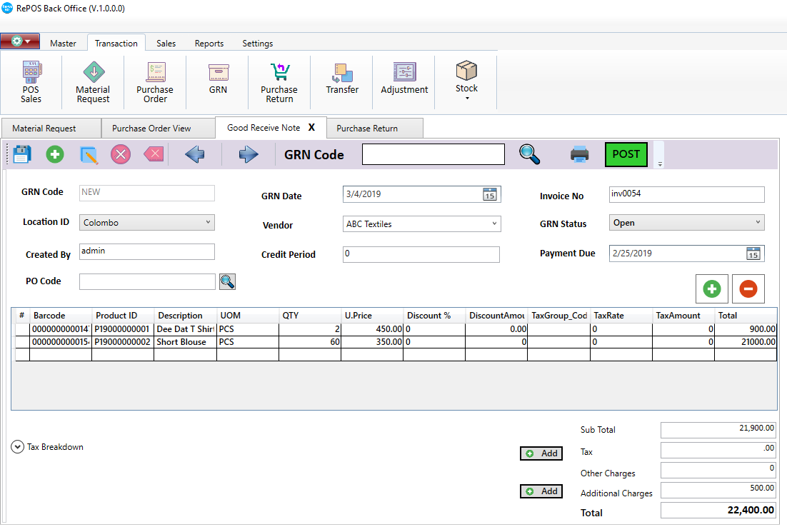The image size is (787, 532).
Task: Search GRN code with the magnifier icon
Action: coord(529,154)
